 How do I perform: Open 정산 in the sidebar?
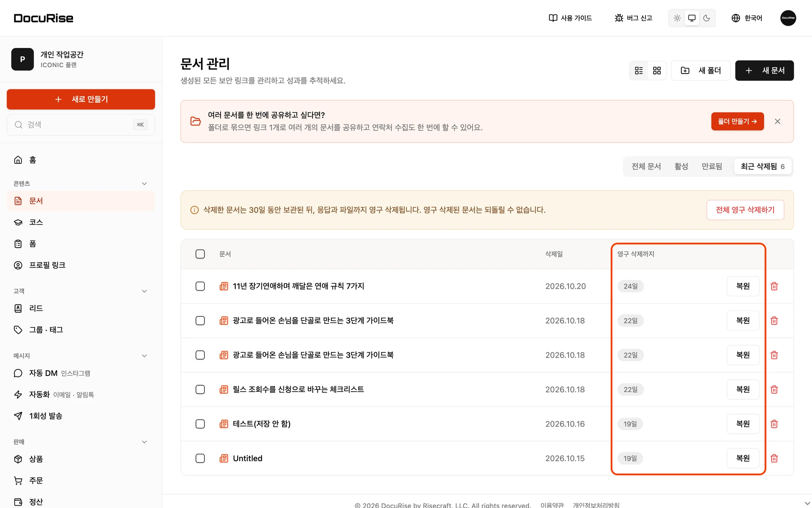click(x=81, y=502)
